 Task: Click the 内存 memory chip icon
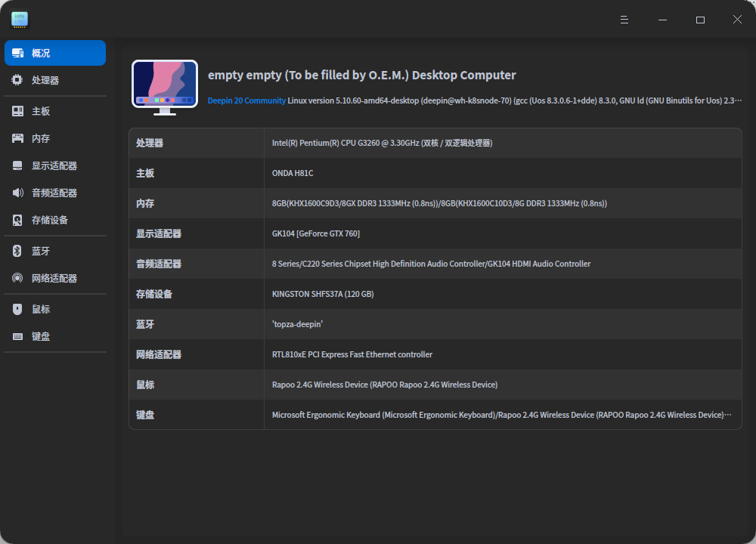pos(17,138)
